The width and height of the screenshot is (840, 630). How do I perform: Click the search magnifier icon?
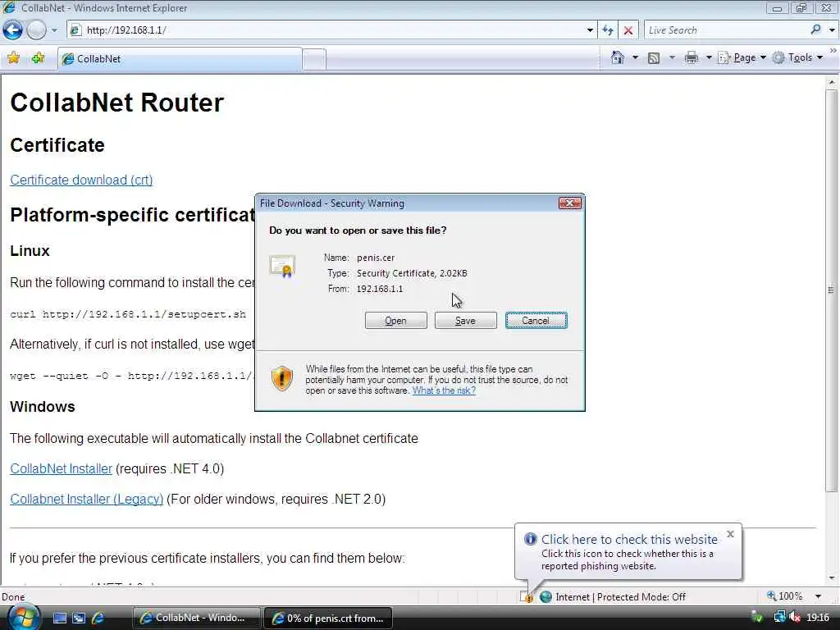point(816,30)
